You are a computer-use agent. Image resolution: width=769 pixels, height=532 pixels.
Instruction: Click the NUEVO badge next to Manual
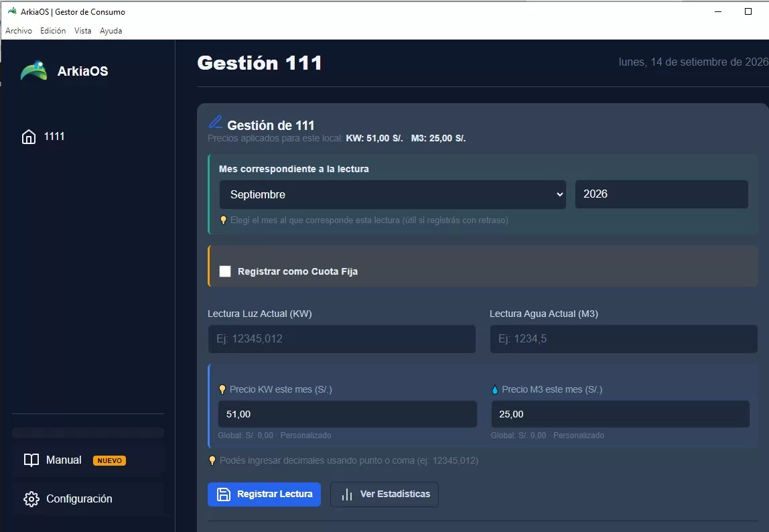pyautogui.click(x=109, y=460)
